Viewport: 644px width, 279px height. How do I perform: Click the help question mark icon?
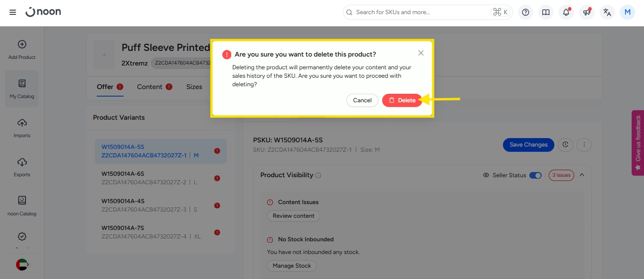click(526, 12)
